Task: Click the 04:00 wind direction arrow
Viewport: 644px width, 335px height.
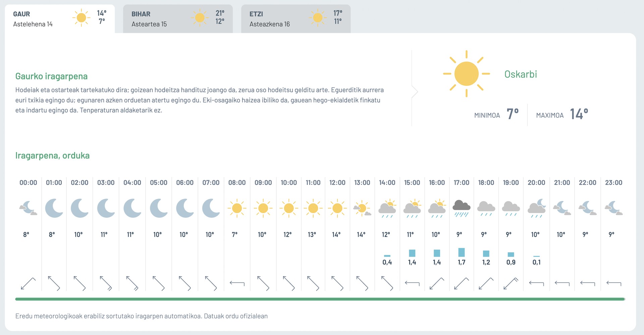Action: (x=132, y=283)
